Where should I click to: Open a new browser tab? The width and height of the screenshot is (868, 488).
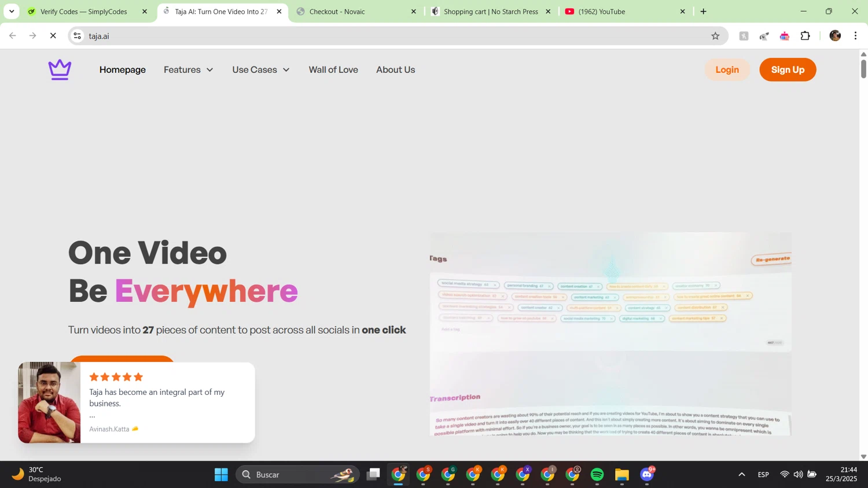pyautogui.click(x=703, y=12)
